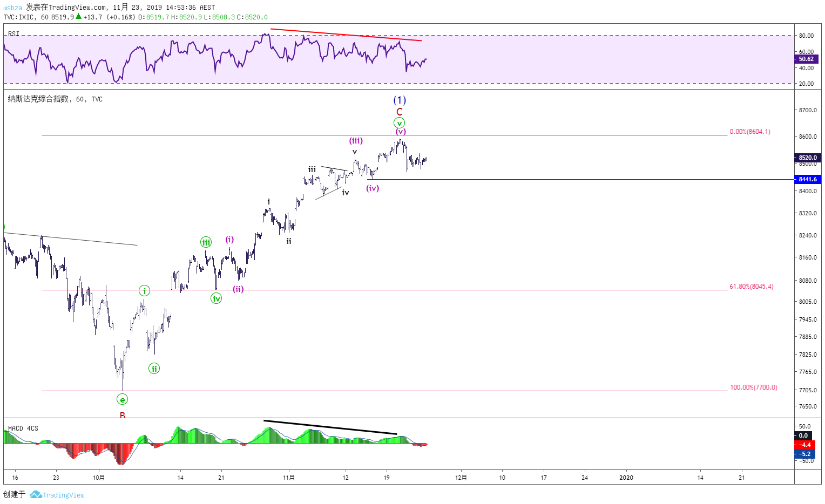Viewport: 825px width, 504px height.
Task: Click the green circled e wave marker
Action: click(123, 399)
